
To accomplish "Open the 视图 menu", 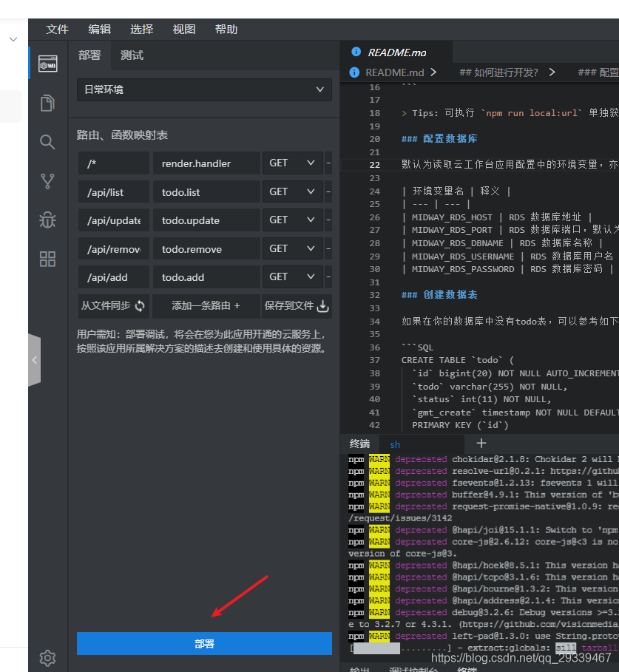I will click(184, 29).
